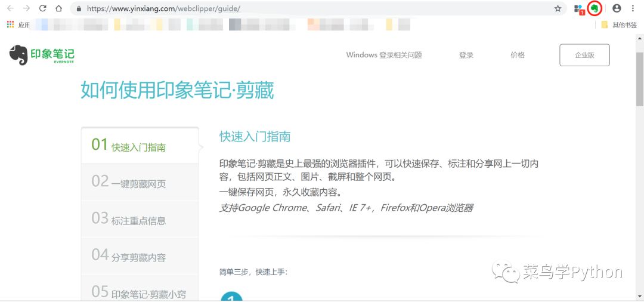644x302 pixels.
Task: Reload the page with the refresh icon
Action: 43,8
